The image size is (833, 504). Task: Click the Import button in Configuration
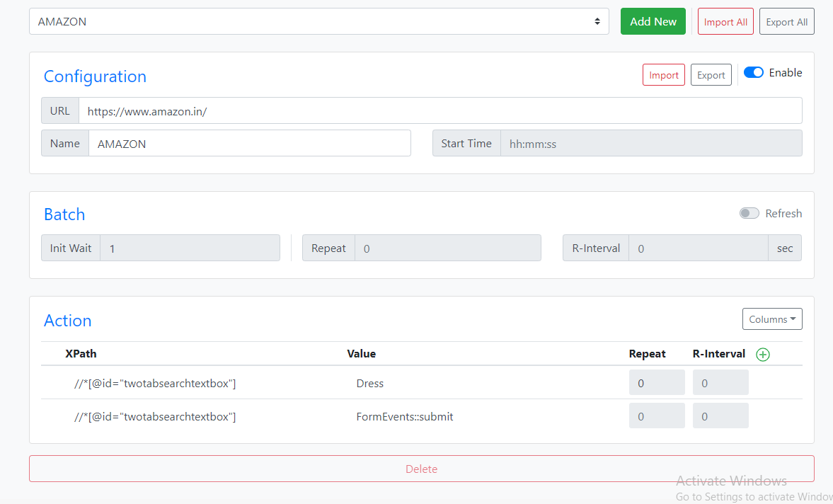click(663, 74)
